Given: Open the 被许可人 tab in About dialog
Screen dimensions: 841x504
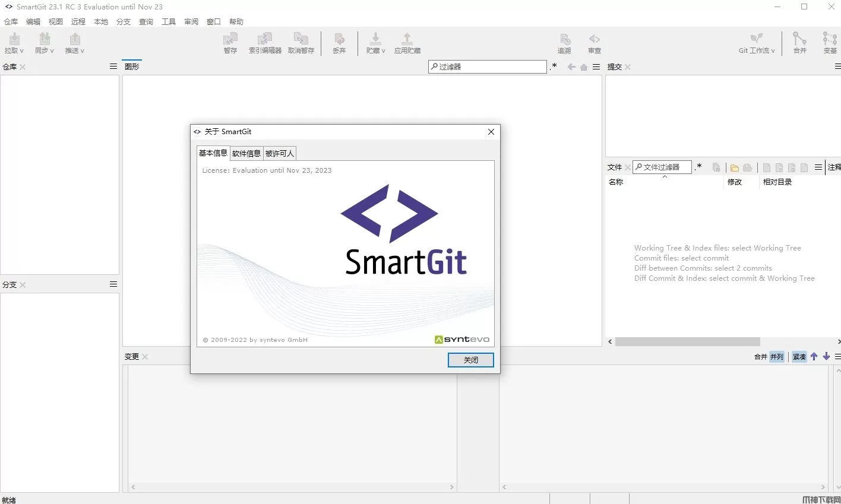Looking at the screenshot, I should pos(280,153).
